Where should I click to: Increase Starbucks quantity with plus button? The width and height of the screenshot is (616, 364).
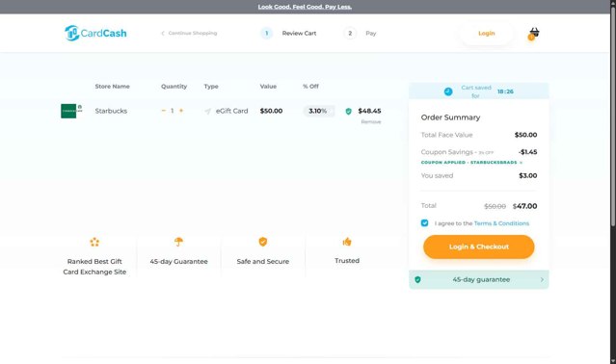(181, 111)
